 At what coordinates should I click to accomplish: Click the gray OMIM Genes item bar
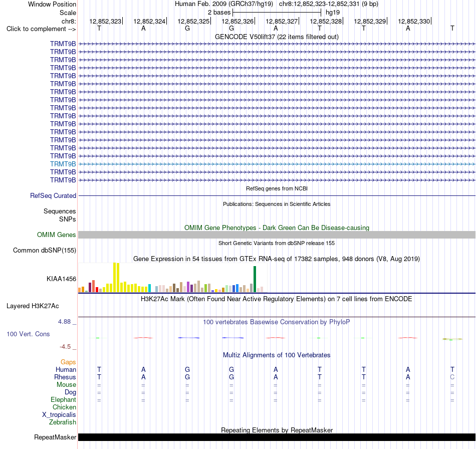tap(277, 235)
